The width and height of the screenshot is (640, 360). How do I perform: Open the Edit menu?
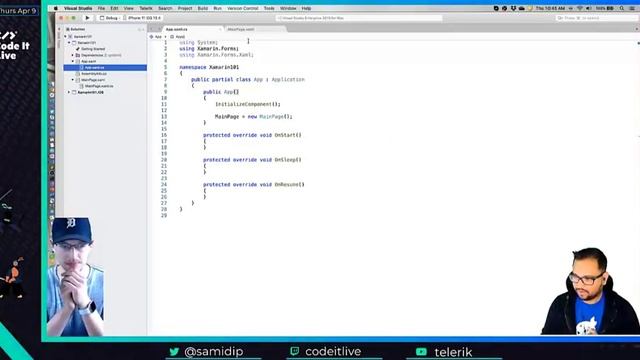point(114,8)
